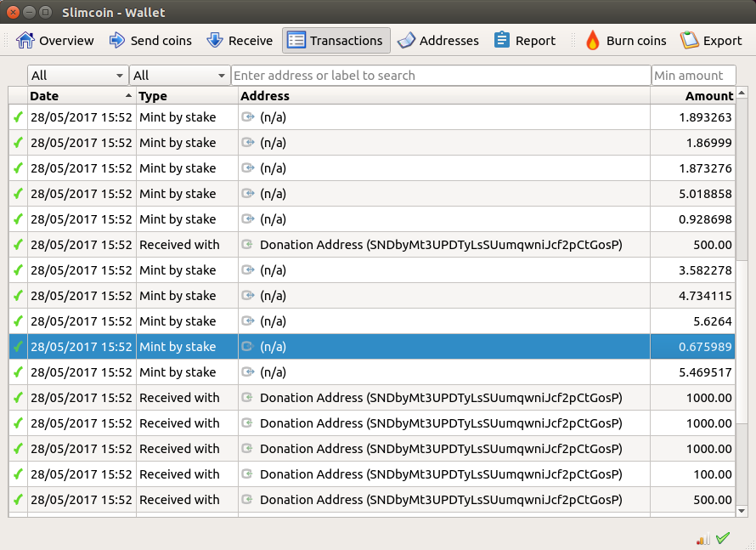Sort by the Amount column header
Screen dimensions: 756x550
[x=692, y=95]
